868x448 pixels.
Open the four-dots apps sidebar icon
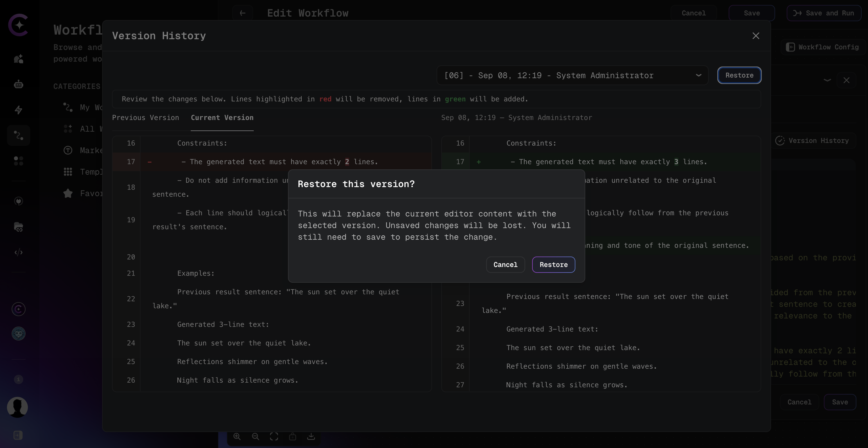[19, 161]
